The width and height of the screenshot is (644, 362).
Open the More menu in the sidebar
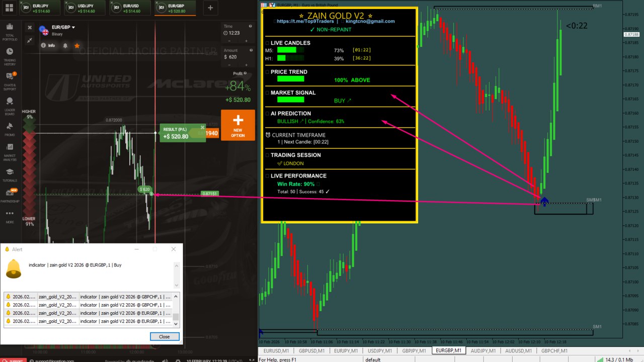pos(10,216)
